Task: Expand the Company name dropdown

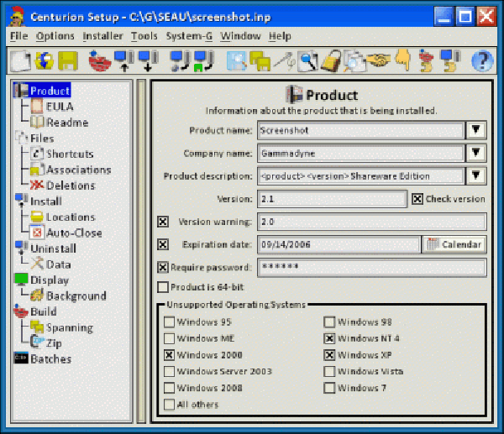Action: pos(476,153)
